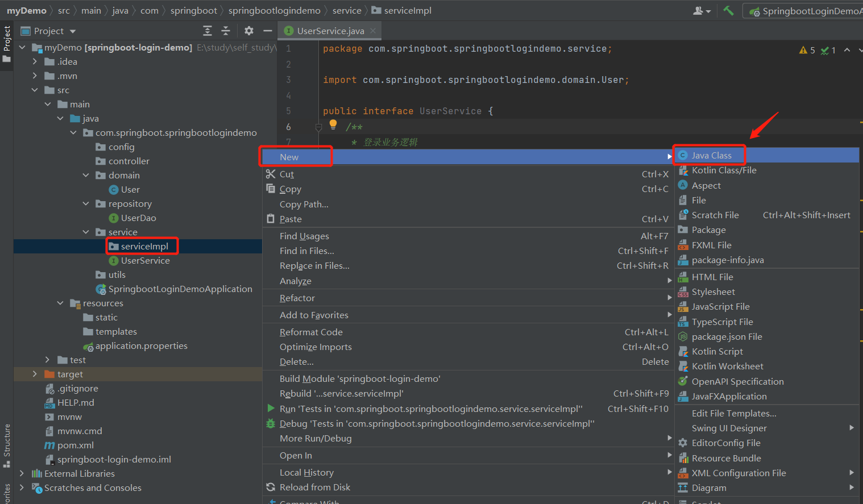Expand External Libraries node
The width and height of the screenshot is (863, 504).
[x=22, y=473]
